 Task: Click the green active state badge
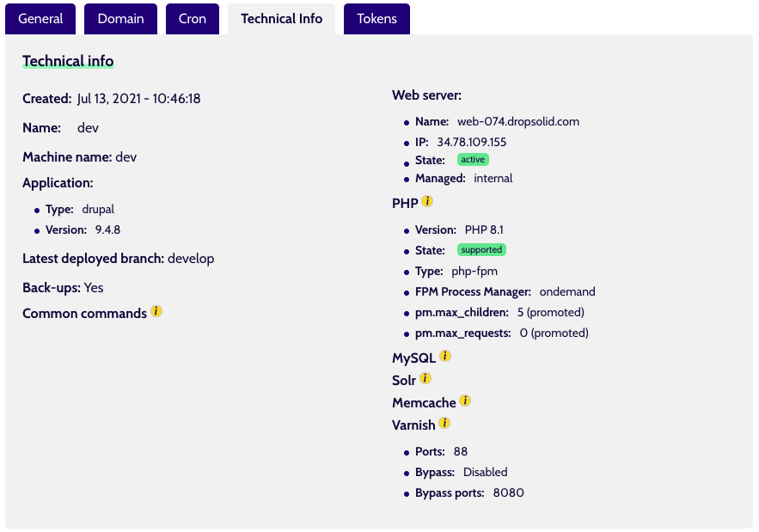[x=473, y=159]
